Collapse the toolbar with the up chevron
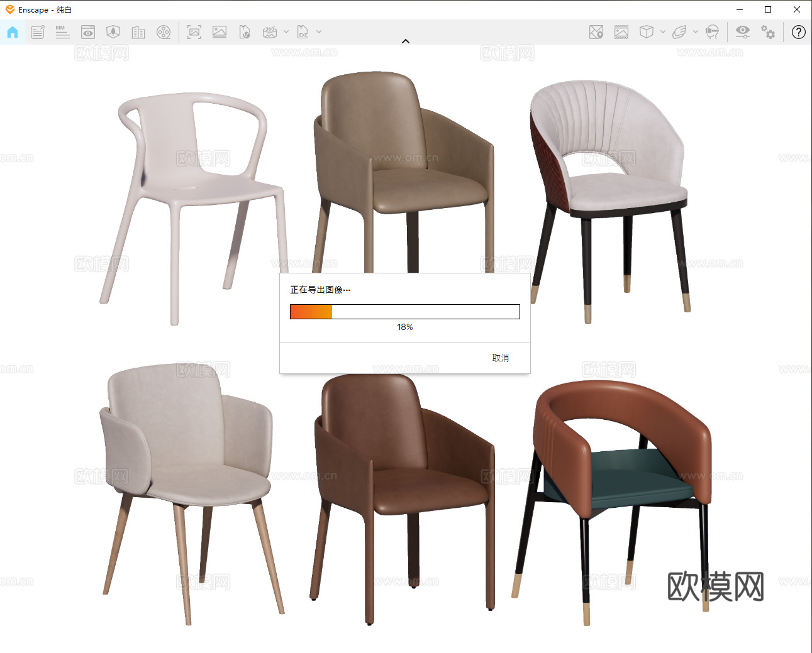This screenshot has width=812, height=653. point(406,41)
